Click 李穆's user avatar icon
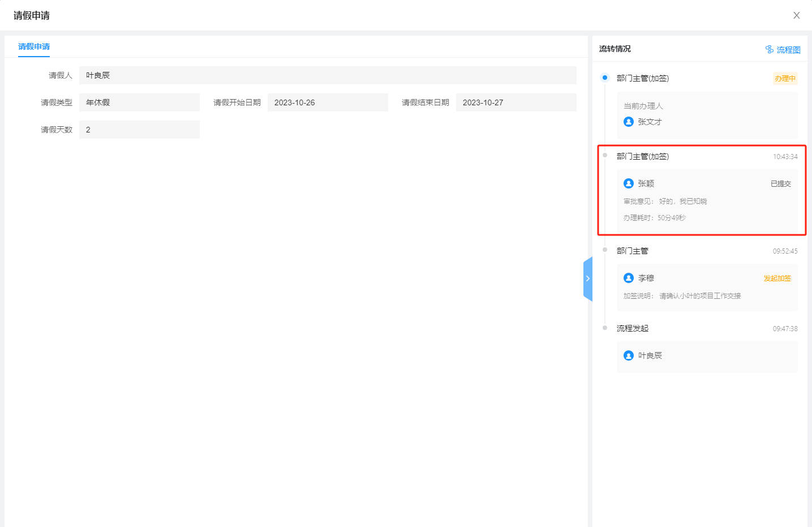The image size is (812, 527). click(629, 278)
